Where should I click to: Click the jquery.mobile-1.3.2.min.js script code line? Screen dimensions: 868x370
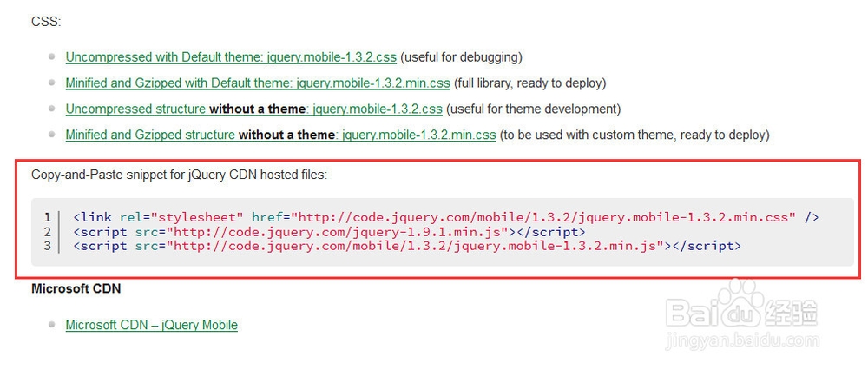pos(407,246)
